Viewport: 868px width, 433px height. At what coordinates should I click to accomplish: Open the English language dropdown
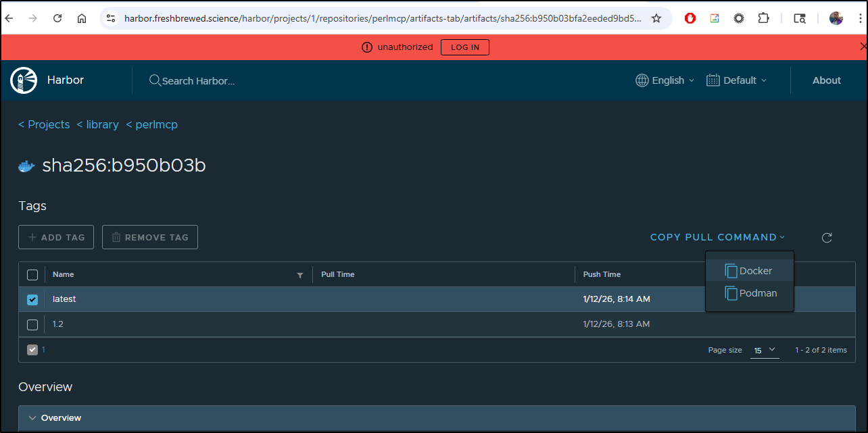click(x=665, y=80)
